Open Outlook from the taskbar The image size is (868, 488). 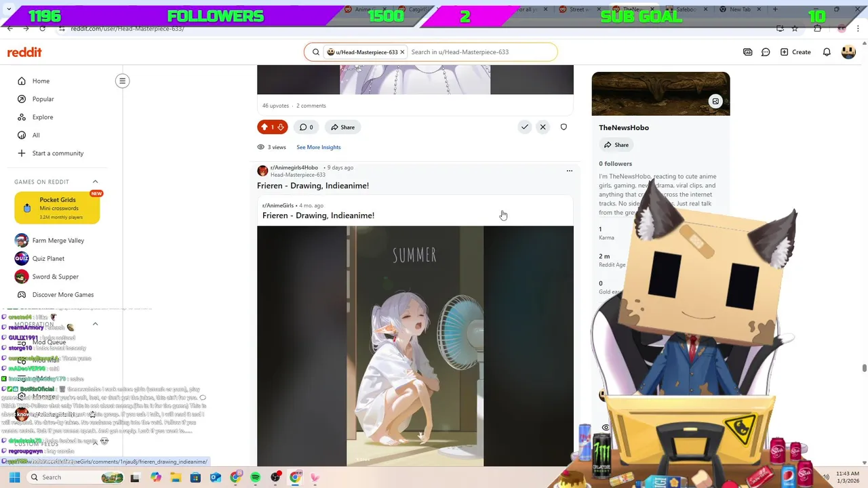tap(216, 477)
